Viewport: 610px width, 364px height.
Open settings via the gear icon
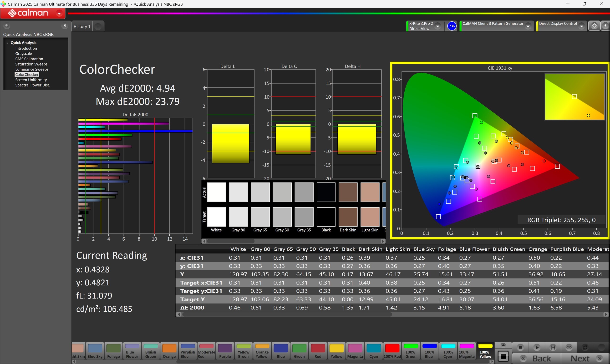tap(594, 26)
